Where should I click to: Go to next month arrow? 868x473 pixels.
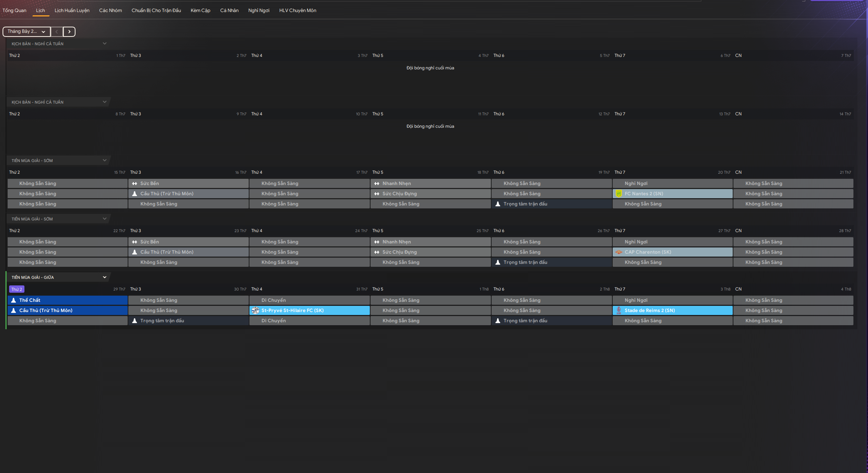point(69,32)
